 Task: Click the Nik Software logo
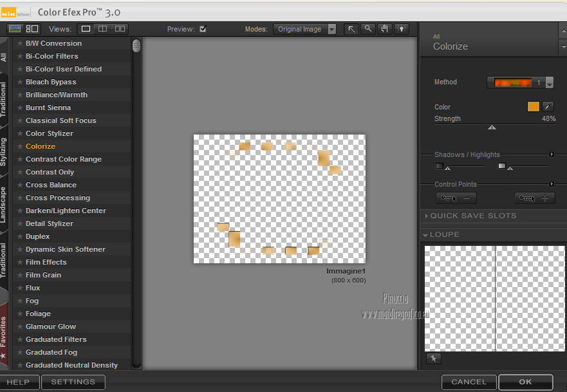point(15,13)
